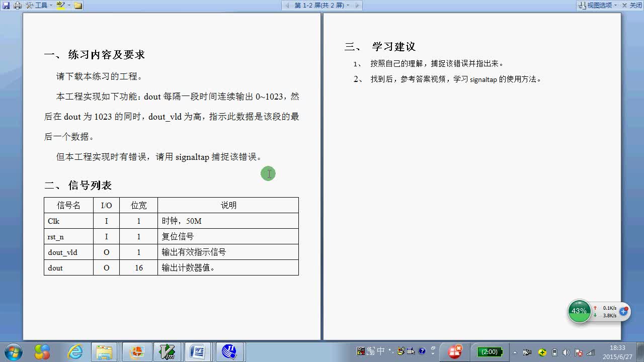
Task: Click the 时钟，50M cell
Action: pos(228,221)
